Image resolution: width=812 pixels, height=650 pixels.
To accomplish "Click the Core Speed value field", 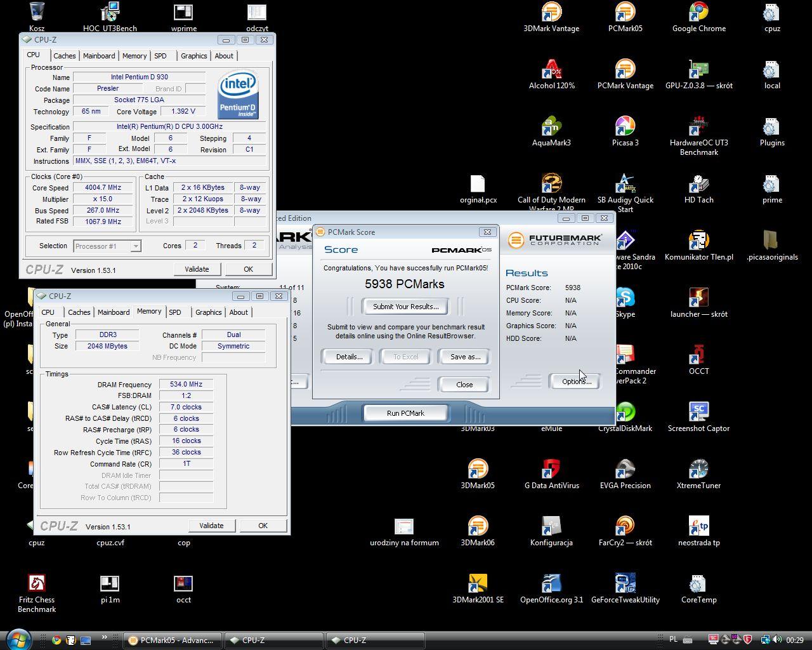I will (x=103, y=188).
